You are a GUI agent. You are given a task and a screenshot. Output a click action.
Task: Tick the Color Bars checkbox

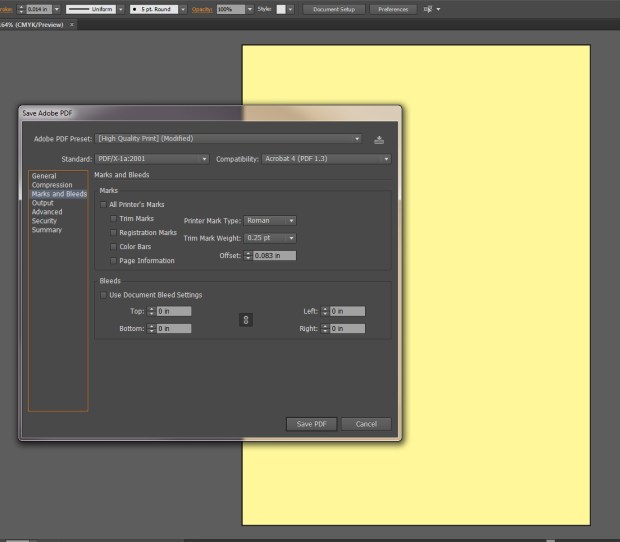114,246
